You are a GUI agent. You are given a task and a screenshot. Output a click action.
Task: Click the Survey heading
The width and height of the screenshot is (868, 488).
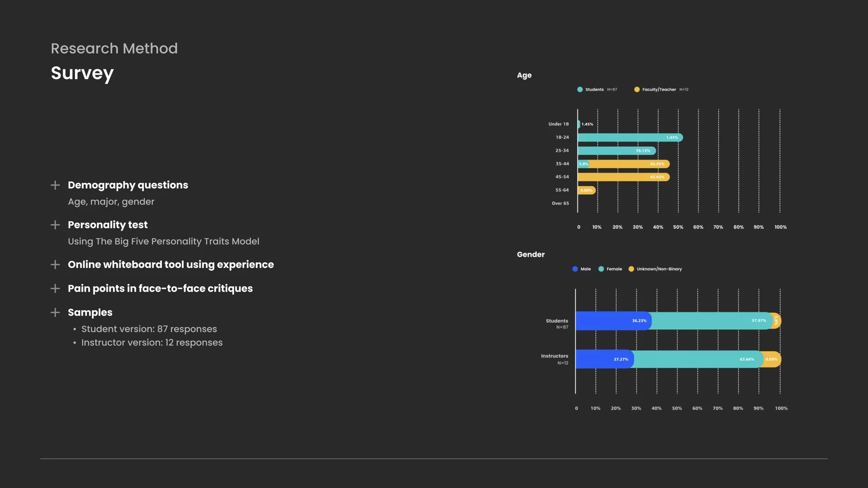click(x=82, y=73)
